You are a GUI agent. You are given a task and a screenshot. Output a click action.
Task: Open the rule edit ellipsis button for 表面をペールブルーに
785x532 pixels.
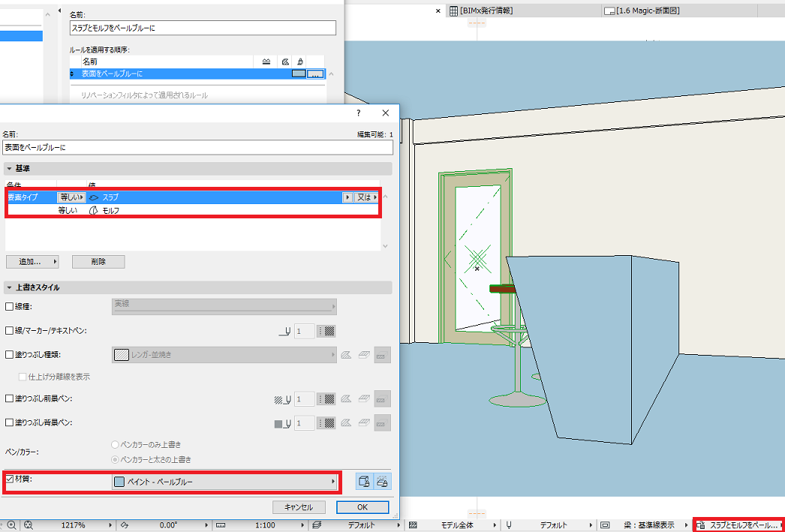314,74
